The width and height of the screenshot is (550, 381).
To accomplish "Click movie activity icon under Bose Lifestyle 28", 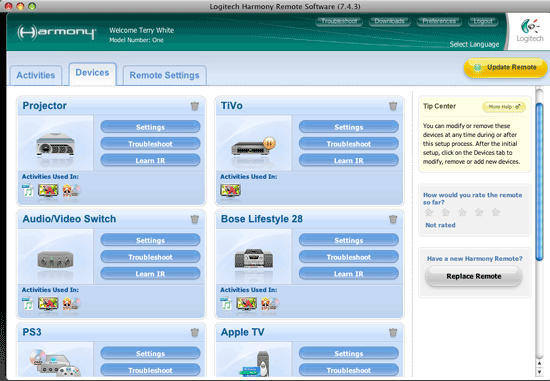I will [x=270, y=304].
